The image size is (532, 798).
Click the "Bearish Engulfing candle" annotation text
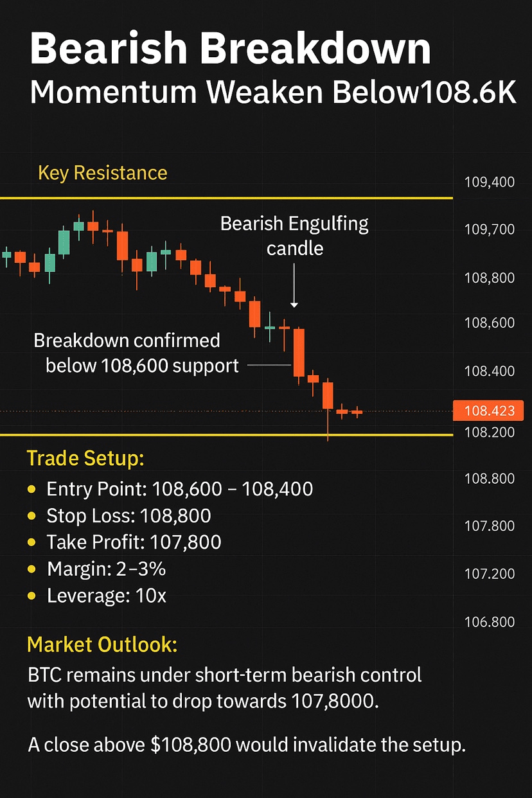(294, 235)
